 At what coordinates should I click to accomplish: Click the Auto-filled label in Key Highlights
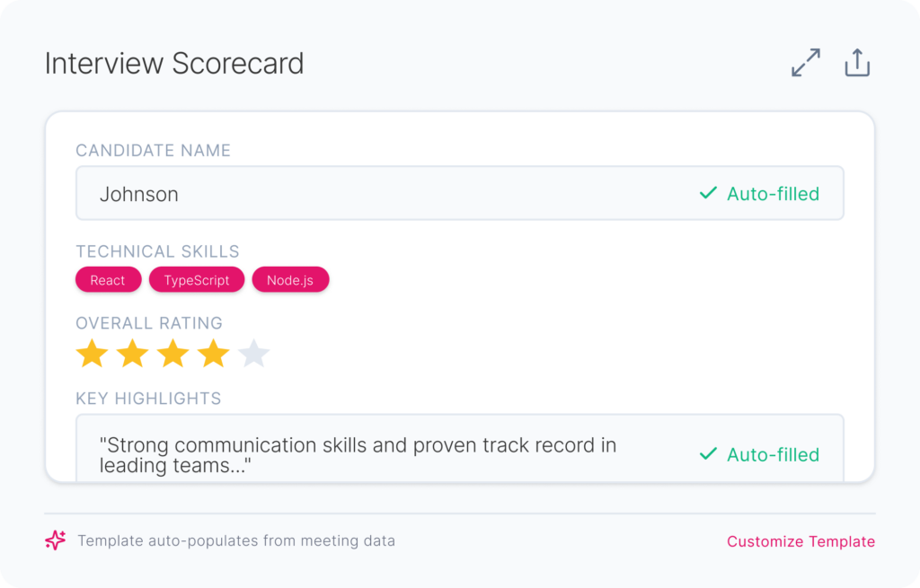[x=773, y=455]
